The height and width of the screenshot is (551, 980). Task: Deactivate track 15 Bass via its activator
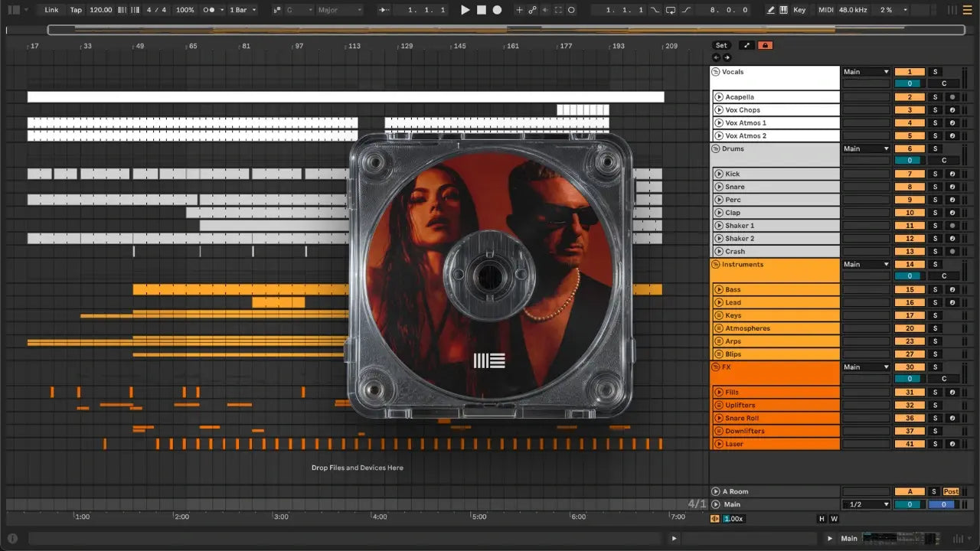coord(910,290)
